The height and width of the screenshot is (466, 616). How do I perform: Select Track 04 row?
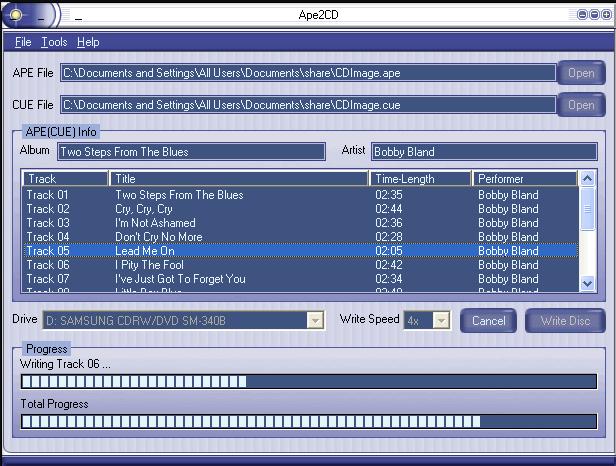point(301,237)
